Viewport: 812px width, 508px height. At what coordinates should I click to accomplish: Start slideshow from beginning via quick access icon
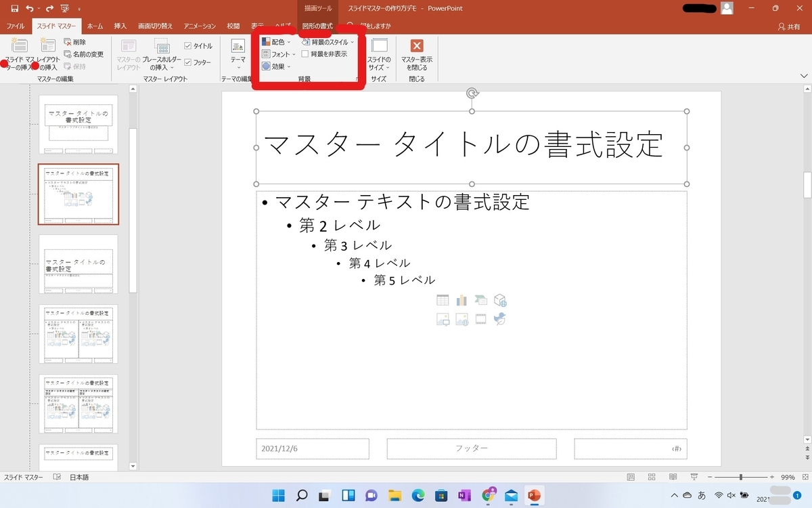coord(65,9)
